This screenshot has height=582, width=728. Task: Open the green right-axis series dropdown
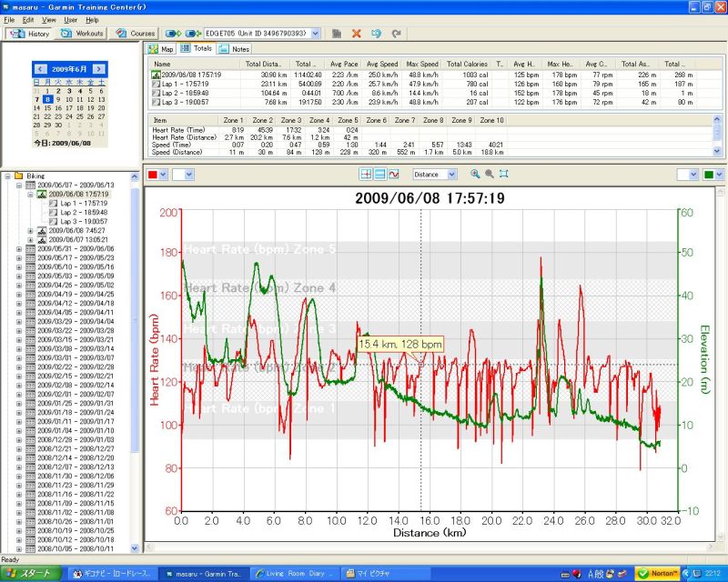click(719, 175)
